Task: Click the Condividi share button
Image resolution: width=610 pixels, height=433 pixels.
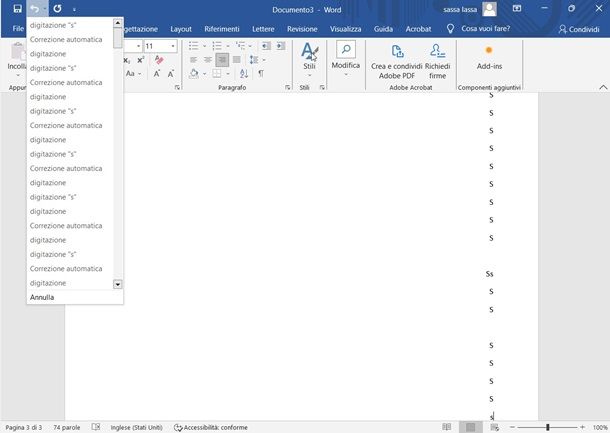Action: [x=579, y=29]
